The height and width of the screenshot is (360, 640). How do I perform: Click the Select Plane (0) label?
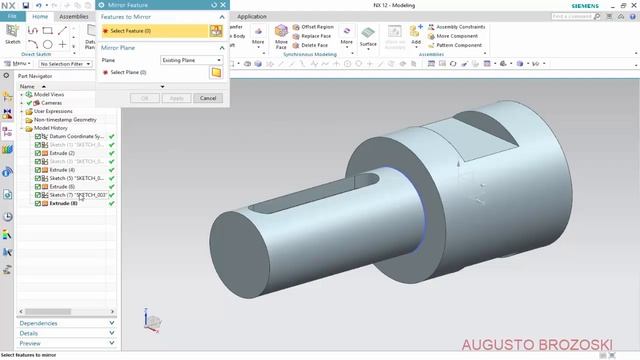pyautogui.click(x=128, y=72)
